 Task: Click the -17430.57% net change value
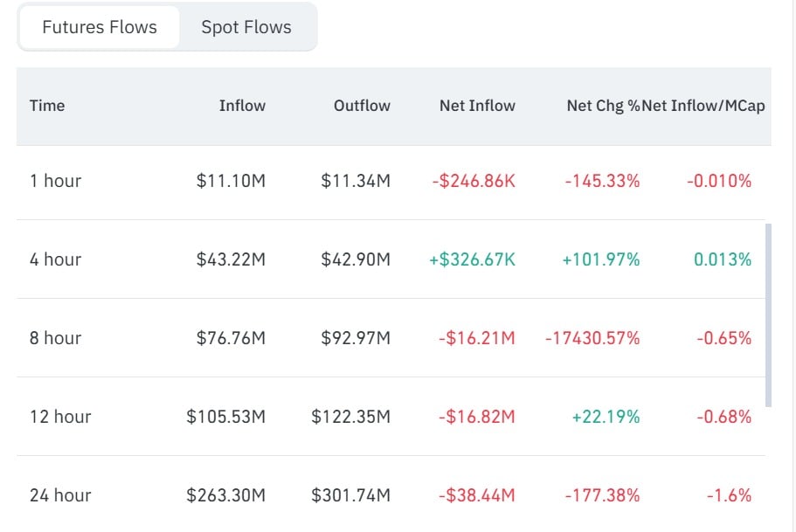pyautogui.click(x=592, y=338)
